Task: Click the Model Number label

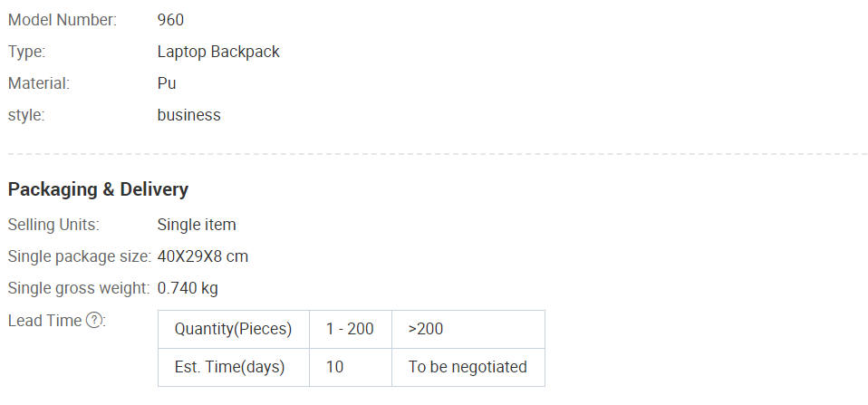Action: 63,20
